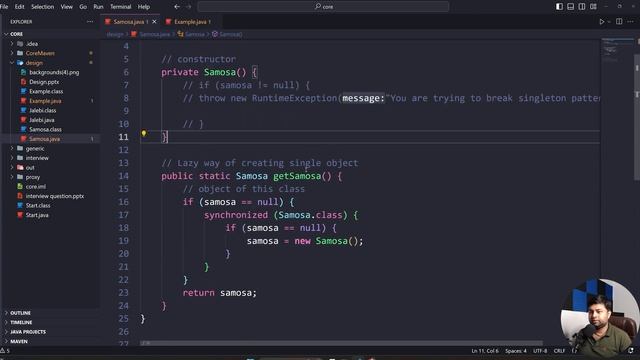Change UTF-8 encoding in status bar
This screenshot has height=360, width=640.
(x=540, y=351)
